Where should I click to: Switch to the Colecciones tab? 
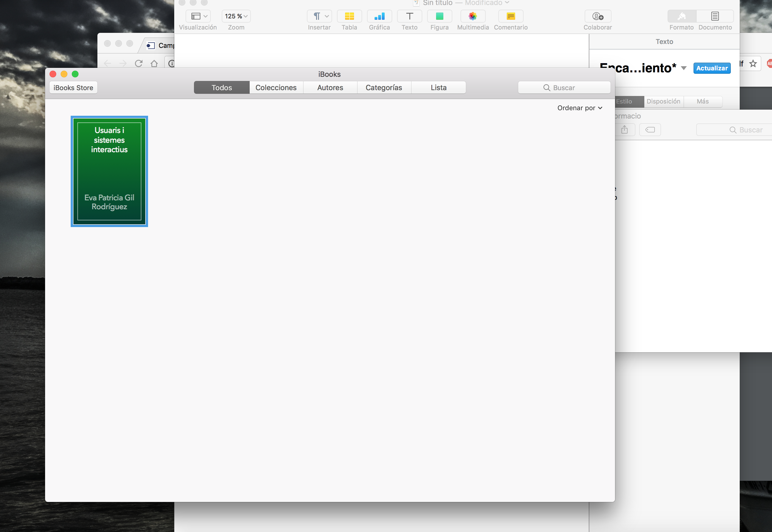(276, 88)
